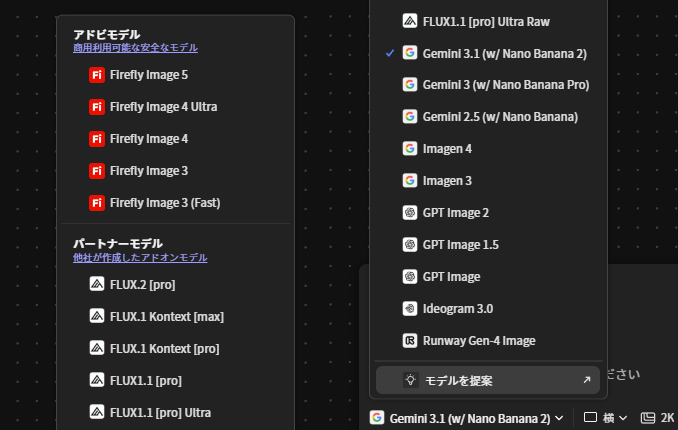The height and width of the screenshot is (430, 678).
Task: Click Google icon beside Gemini 3.1 in list
Action: coord(410,53)
